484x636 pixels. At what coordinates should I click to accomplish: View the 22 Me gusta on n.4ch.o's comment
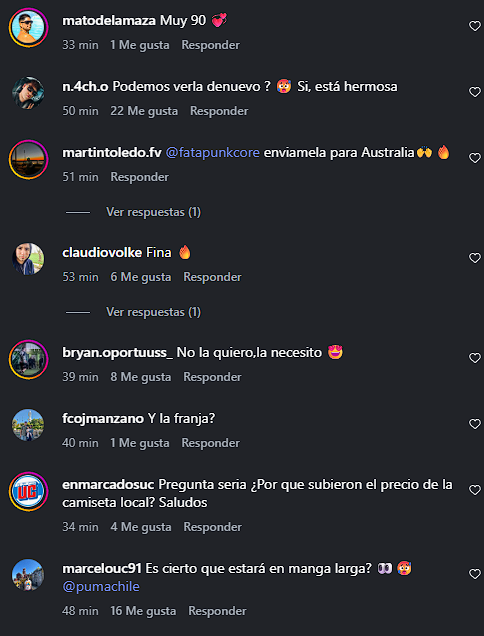click(x=144, y=111)
